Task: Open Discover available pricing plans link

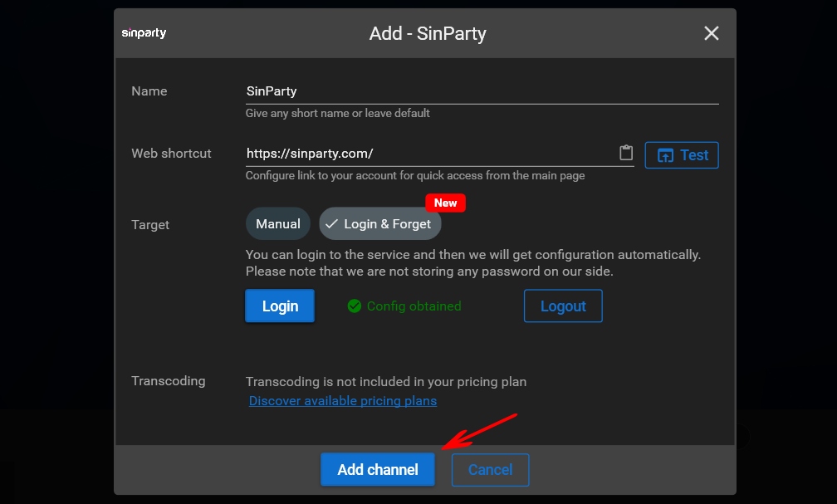Action: pos(343,401)
